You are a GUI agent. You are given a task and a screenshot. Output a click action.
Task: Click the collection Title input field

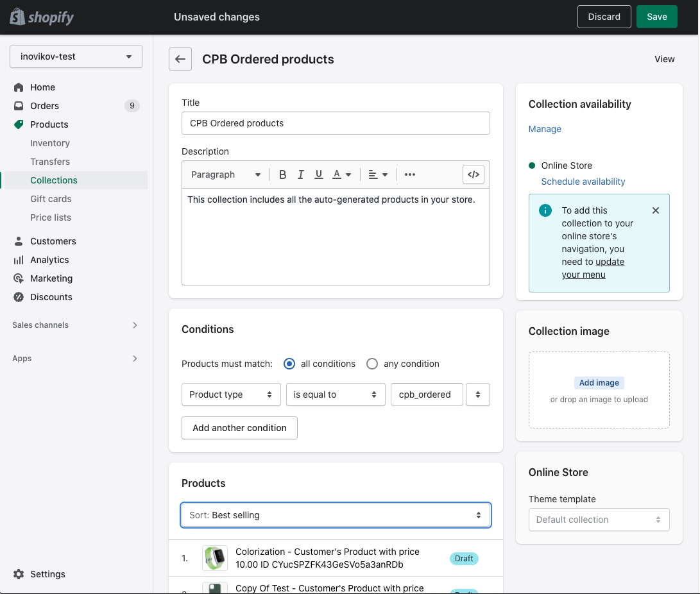(336, 123)
